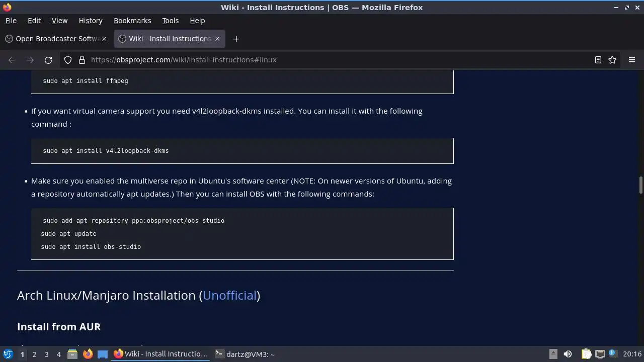The image size is (644, 362).
Task: Open the History menu
Action: tap(91, 21)
